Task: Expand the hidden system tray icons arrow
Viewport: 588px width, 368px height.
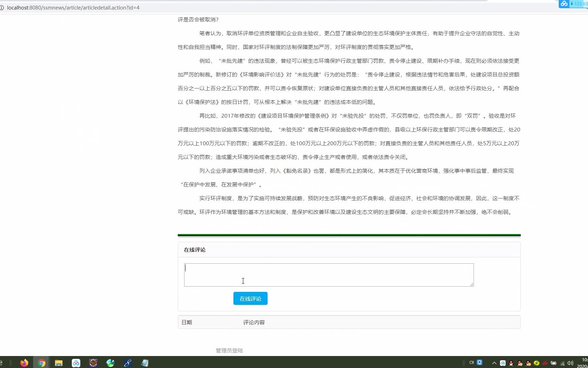Action: (494, 363)
